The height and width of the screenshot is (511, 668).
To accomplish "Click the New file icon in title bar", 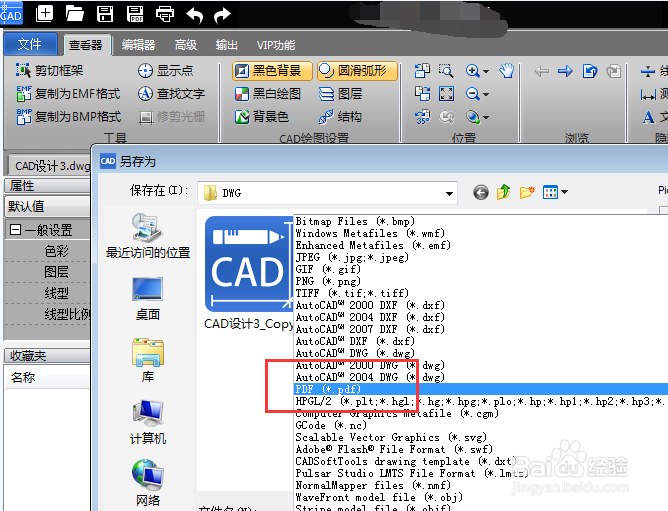I will tap(45, 13).
